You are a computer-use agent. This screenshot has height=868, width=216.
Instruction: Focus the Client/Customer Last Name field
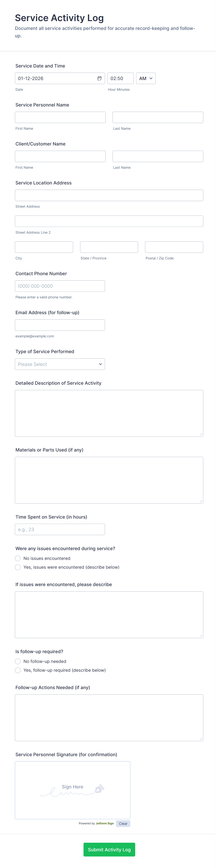pyautogui.click(x=158, y=156)
